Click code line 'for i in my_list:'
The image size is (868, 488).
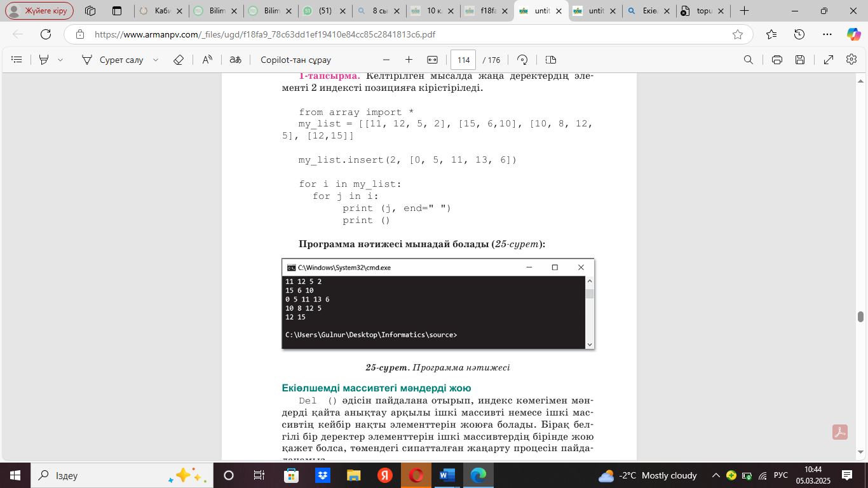350,184
